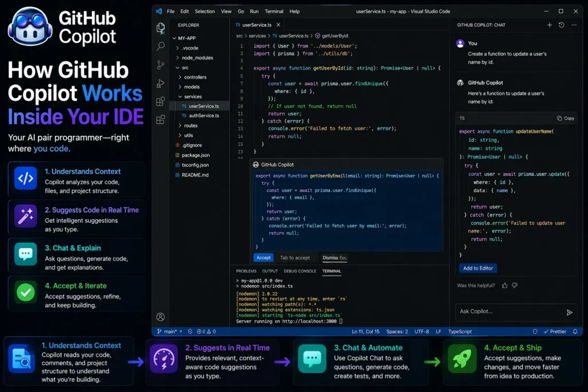Collapse the services folder
Image resolution: width=588 pixels, height=392 pixels.
pos(190,96)
